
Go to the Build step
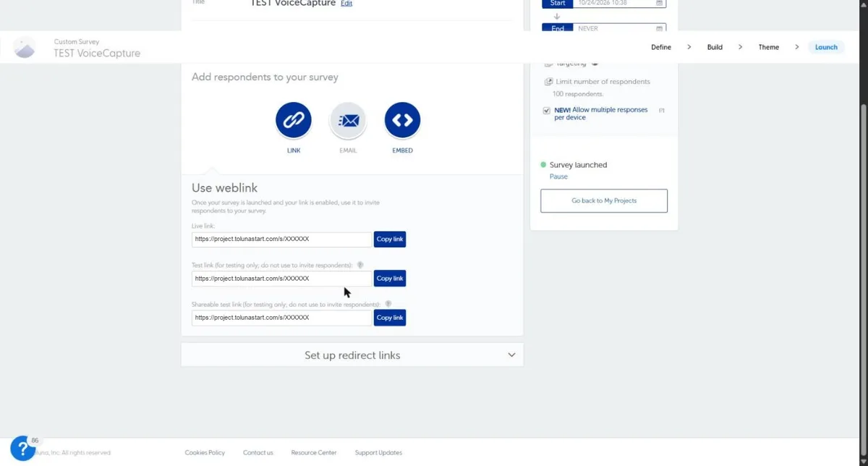click(715, 47)
